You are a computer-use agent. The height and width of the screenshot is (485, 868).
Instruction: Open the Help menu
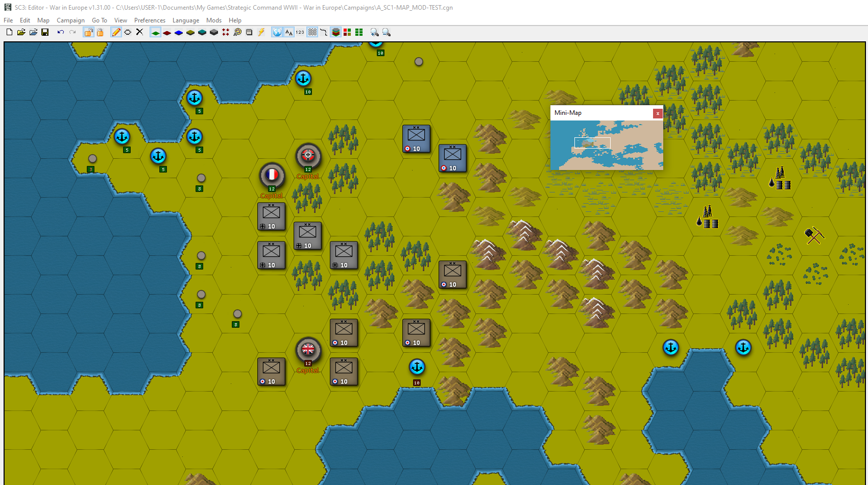point(235,20)
